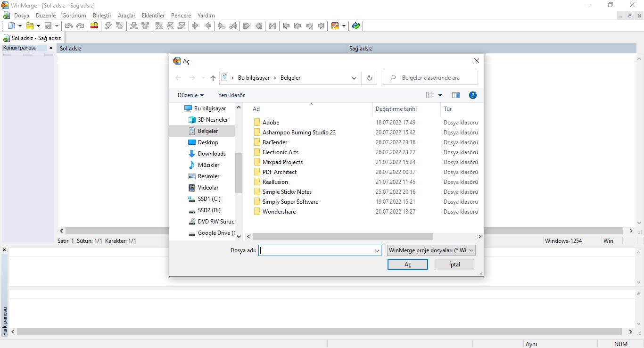644x348 pixels.
Task: Jump to First Difference with the toolbar icon
Action: [159, 25]
